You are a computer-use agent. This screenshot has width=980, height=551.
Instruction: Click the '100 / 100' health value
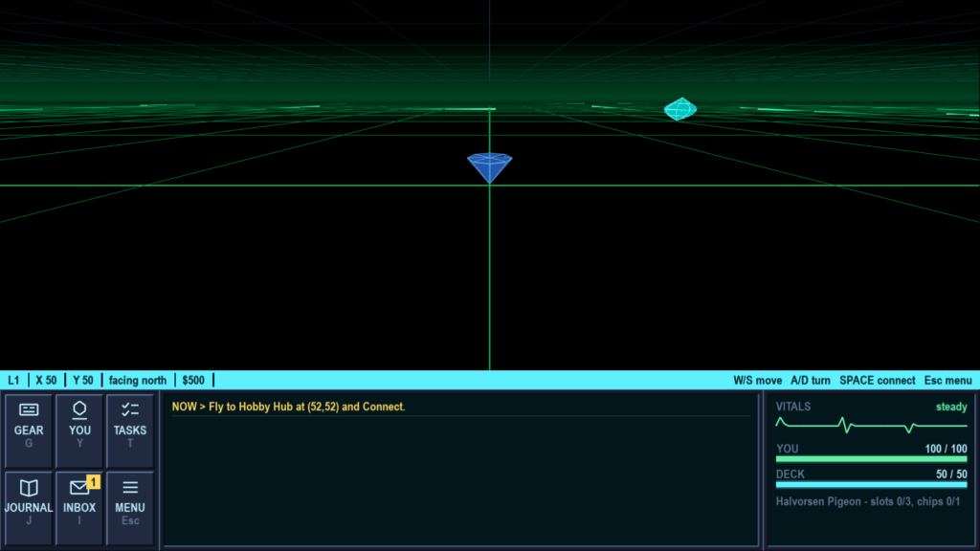(946, 449)
